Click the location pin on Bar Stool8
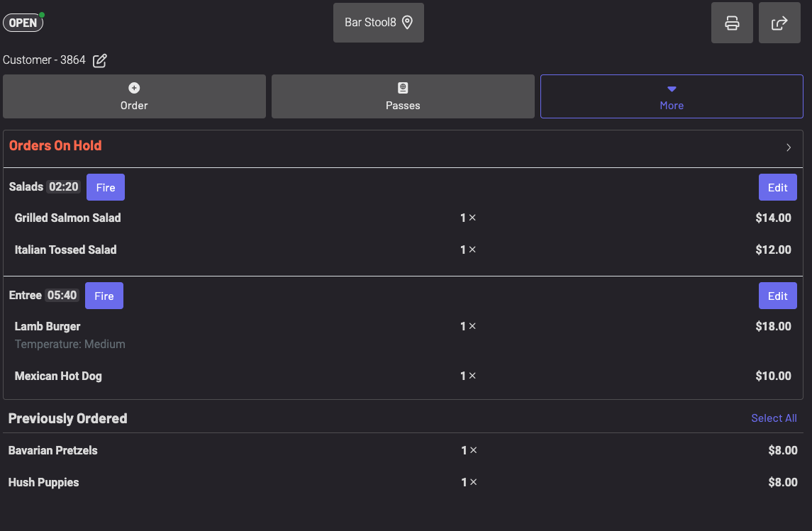Viewport: 812px width, 531px height. (x=407, y=23)
